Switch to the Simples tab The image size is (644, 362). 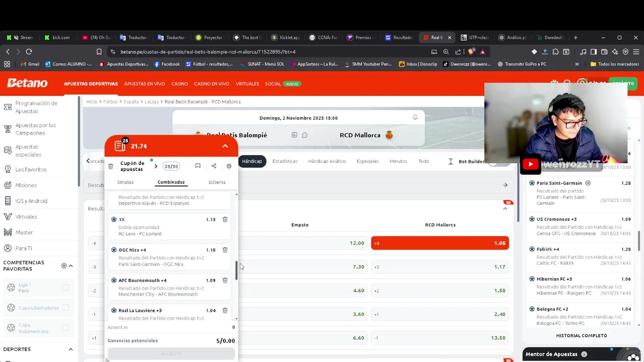(x=125, y=182)
